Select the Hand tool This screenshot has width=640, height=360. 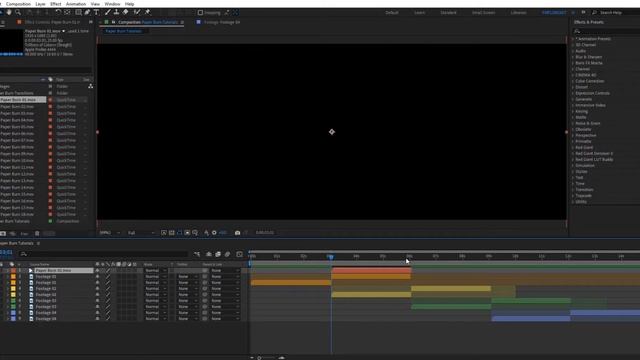[9, 13]
